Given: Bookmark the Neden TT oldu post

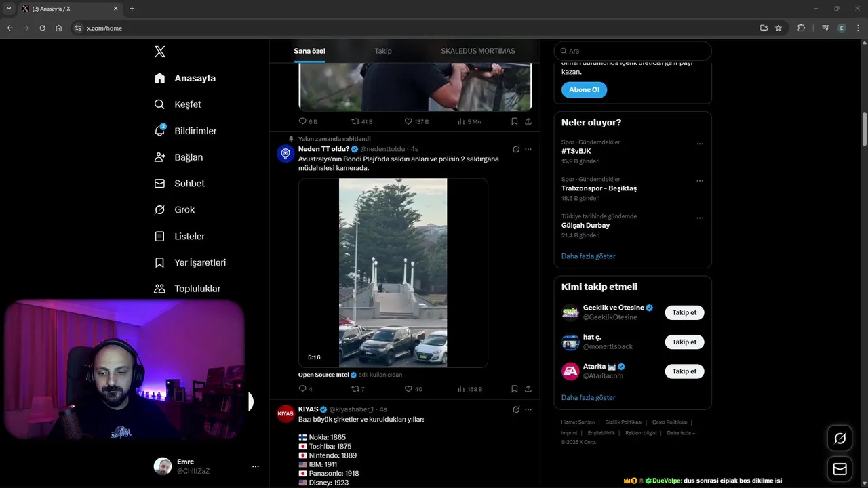Looking at the screenshot, I should [x=514, y=389].
